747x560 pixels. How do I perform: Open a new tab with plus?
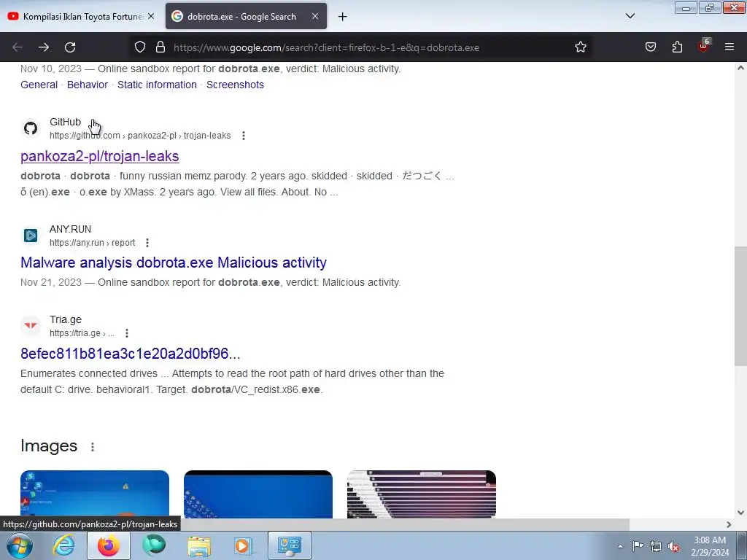tap(343, 17)
